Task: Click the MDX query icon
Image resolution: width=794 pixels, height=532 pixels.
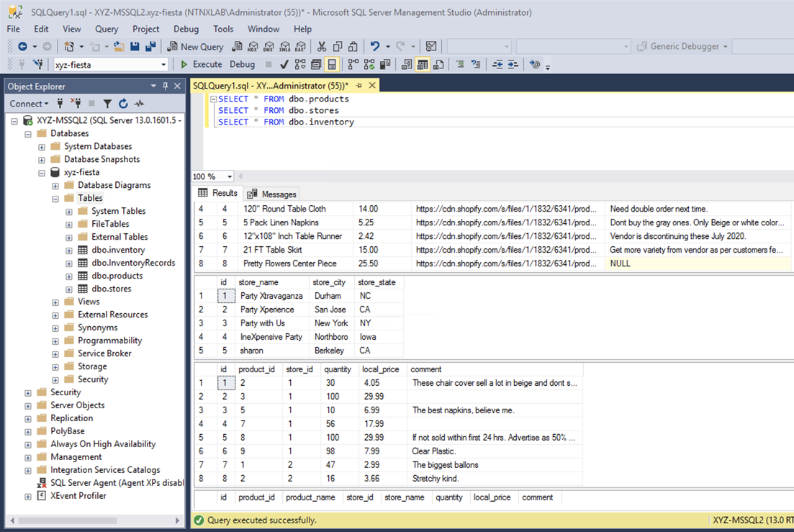Action: point(253,47)
